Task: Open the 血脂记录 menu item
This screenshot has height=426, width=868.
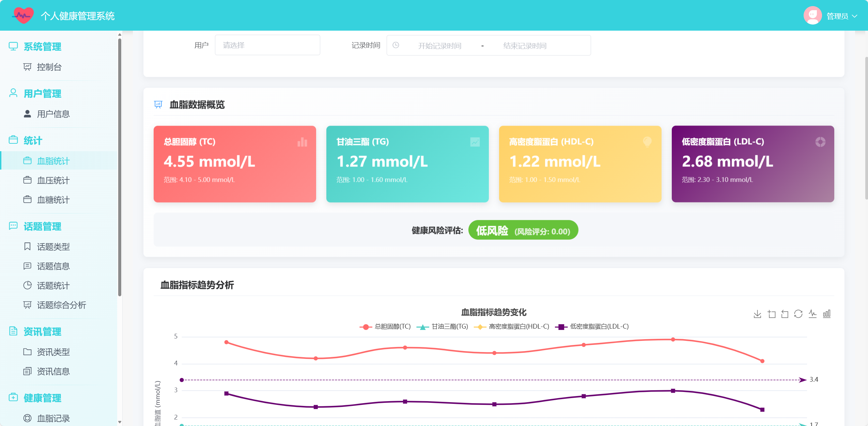Action: pos(59,418)
